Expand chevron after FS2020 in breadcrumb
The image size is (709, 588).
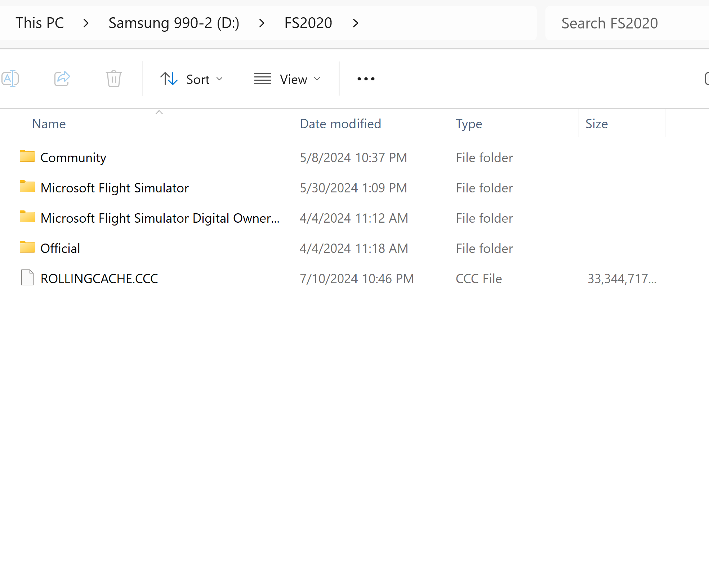tap(356, 23)
